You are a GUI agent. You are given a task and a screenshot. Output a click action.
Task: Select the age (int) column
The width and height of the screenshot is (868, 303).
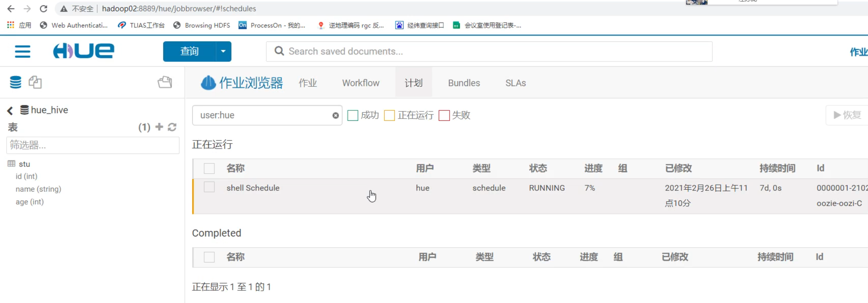(30, 202)
